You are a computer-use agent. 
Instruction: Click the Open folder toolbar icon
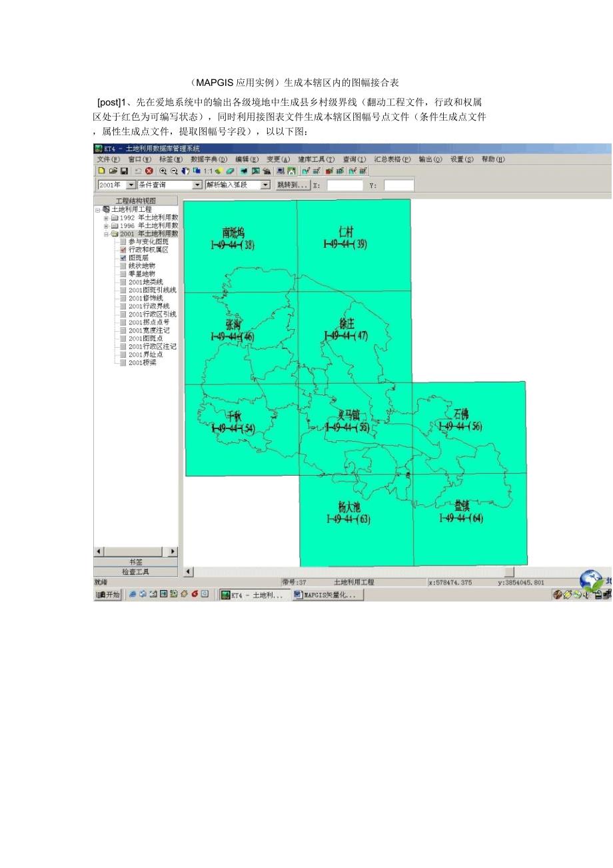click(113, 171)
